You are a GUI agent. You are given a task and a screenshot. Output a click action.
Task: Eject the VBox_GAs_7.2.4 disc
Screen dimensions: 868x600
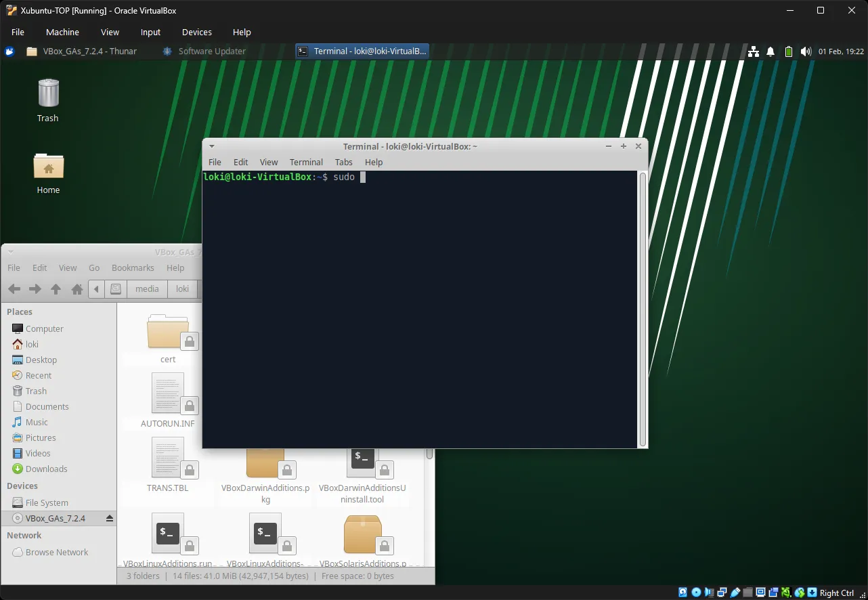click(x=110, y=519)
